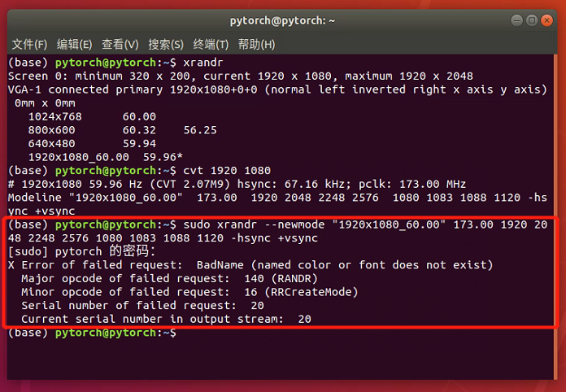Click 'pclk: 173.00 MHz' text
Image resolution: width=566 pixels, height=392 pixels.
click(x=412, y=184)
